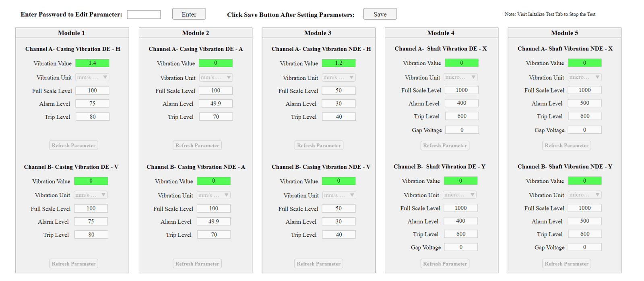Expand Module 2 Channel A Vibration Unit dropdown
Screen dimensions: 644x281
pyautogui.click(x=216, y=78)
